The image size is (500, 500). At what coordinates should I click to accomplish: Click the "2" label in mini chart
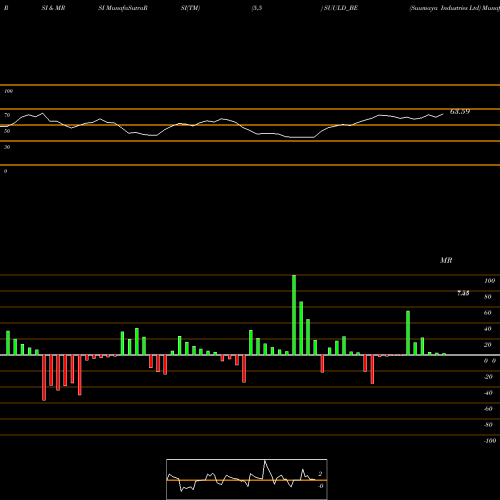[x=320, y=474]
